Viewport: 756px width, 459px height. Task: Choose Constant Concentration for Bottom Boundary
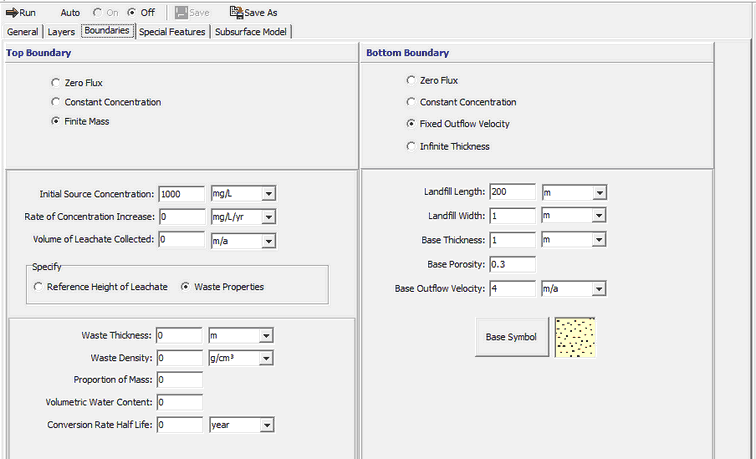tap(411, 102)
